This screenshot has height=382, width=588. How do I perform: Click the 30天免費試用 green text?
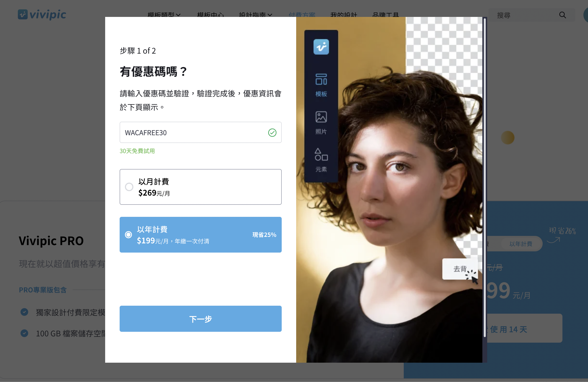[x=137, y=151]
